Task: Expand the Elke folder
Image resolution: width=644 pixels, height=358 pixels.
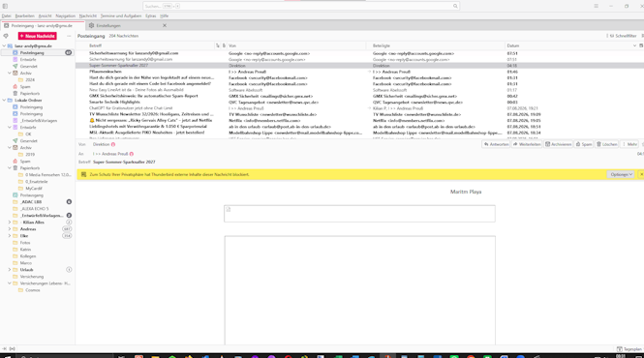Action: pyautogui.click(x=10, y=236)
